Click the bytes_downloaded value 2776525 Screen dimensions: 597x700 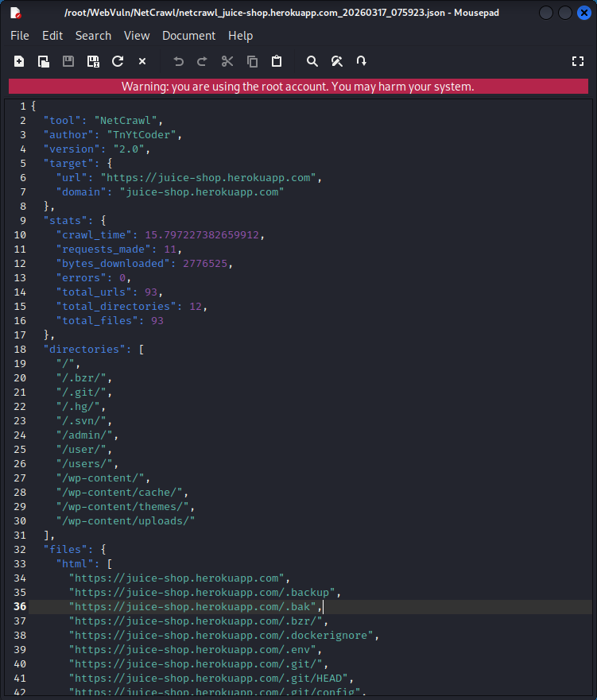(205, 263)
